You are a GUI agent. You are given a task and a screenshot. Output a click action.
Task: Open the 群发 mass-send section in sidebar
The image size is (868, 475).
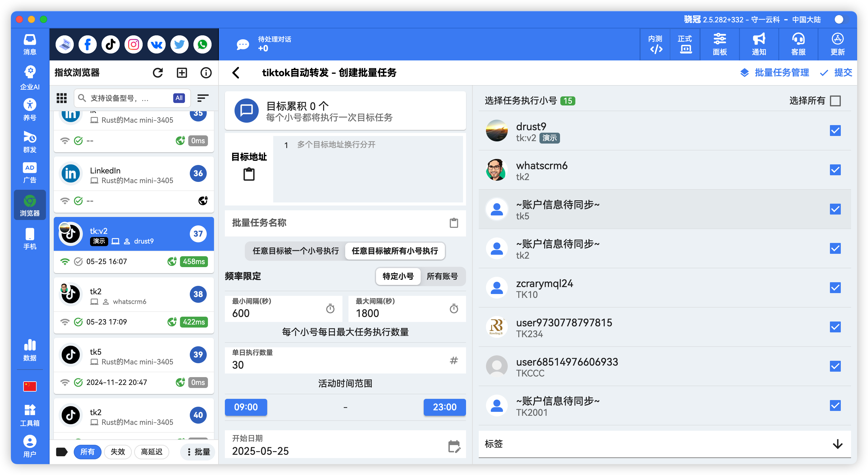30,142
